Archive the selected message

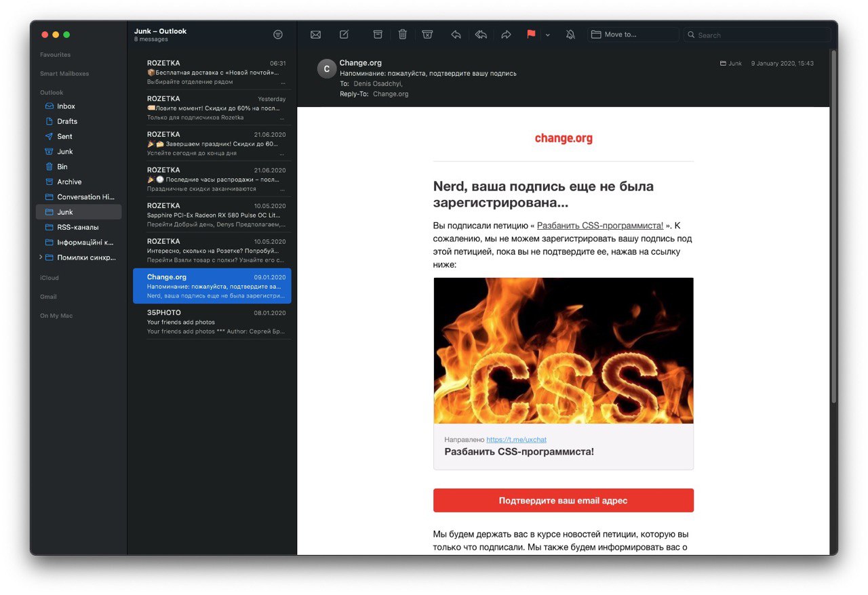(378, 35)
